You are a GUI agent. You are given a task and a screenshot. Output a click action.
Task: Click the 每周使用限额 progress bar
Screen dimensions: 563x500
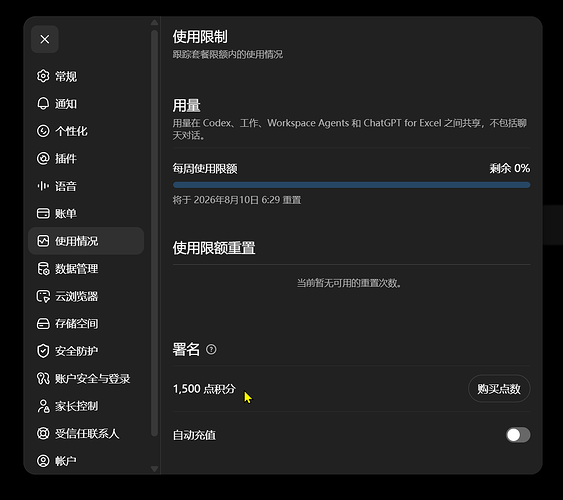pyautogui.click(x=352, y=185)
